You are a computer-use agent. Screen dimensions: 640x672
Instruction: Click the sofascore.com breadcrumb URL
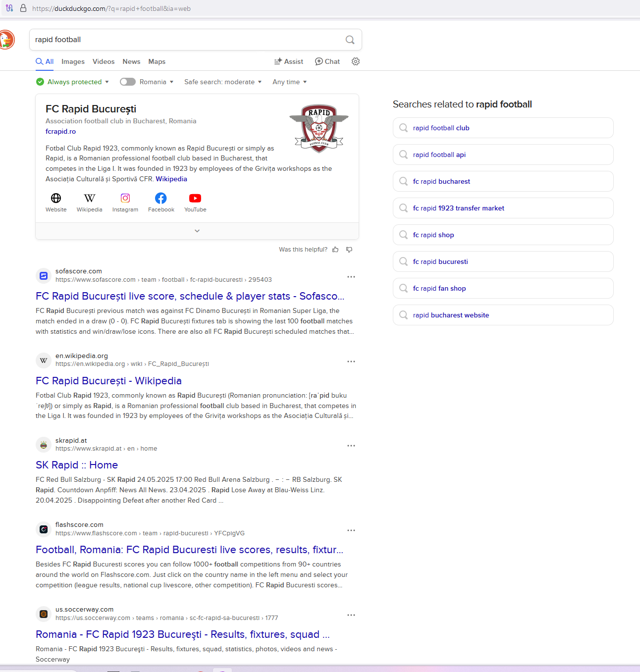coord(163,280)
